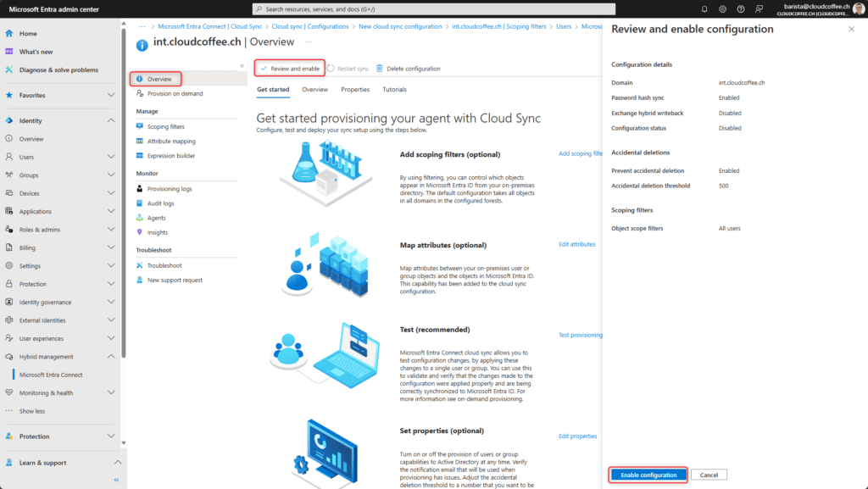Screen dimensions: 868x489
Task: Select Overview in resource menu
Action: [159, 79]
